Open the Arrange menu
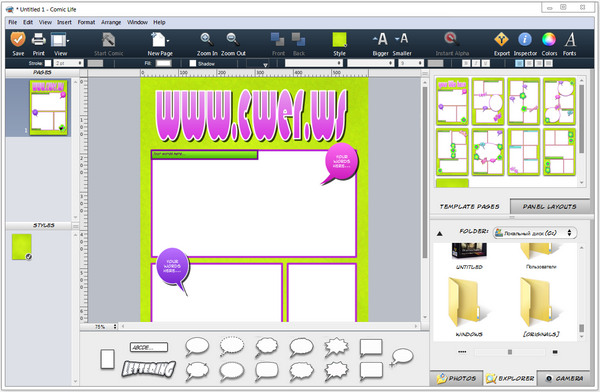Screen dimensions: 600x392 [x=111, y=22]
